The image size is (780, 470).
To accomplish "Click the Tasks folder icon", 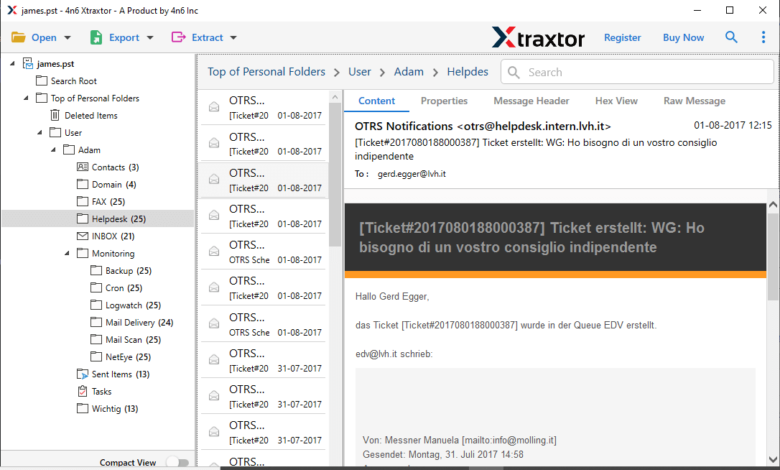I will [83, 391].
